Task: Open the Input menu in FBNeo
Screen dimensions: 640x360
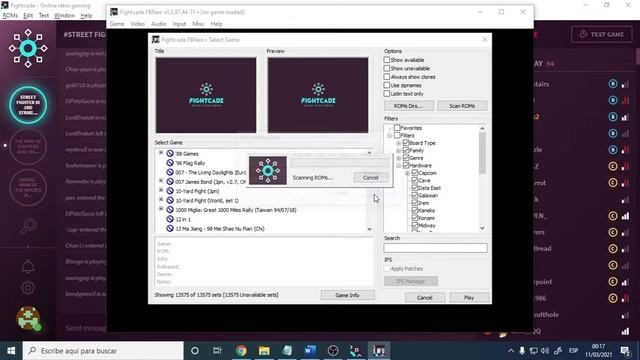Action: tap(179, 24)
